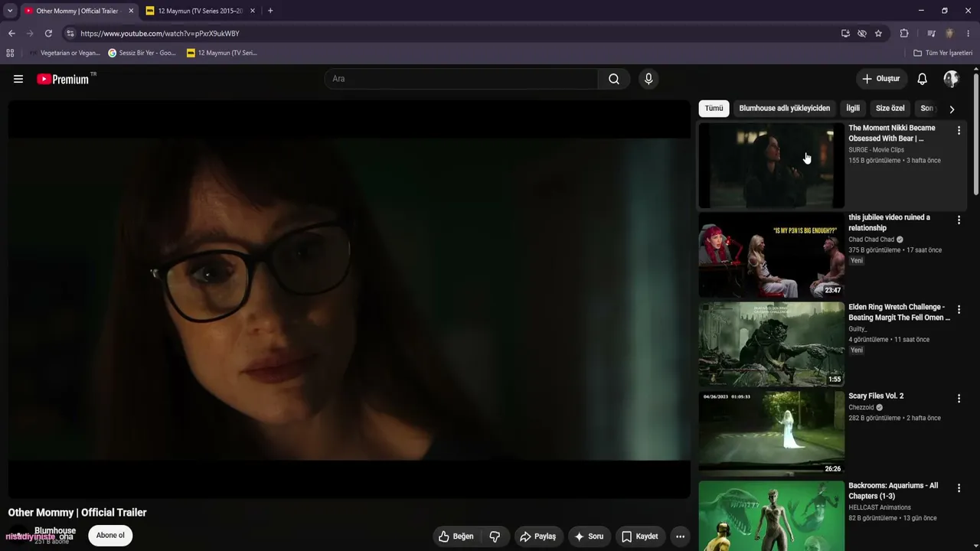Open the Chrome profile avatar
This screenshot has width=980, height=551.
(949, 34)
